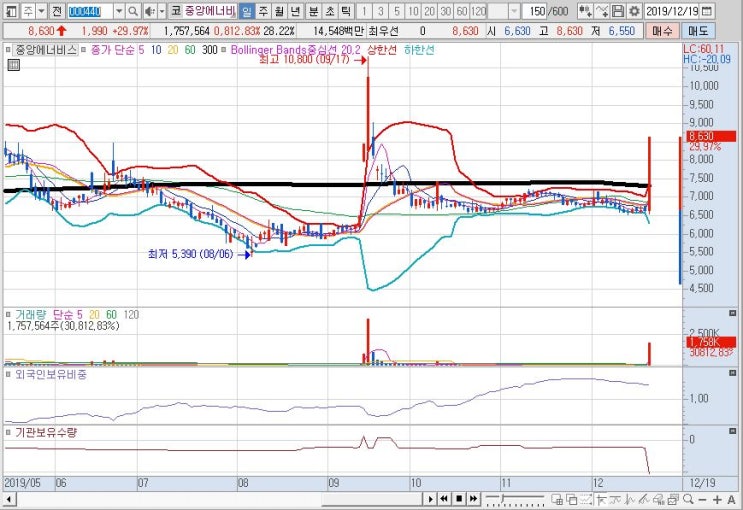Click the plus zoom in icon

(717, 499)
